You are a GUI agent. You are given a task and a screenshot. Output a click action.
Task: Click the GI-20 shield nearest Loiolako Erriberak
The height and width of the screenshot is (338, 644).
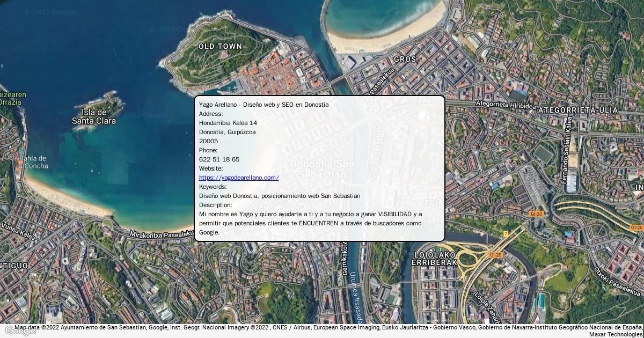pos(495,255)
